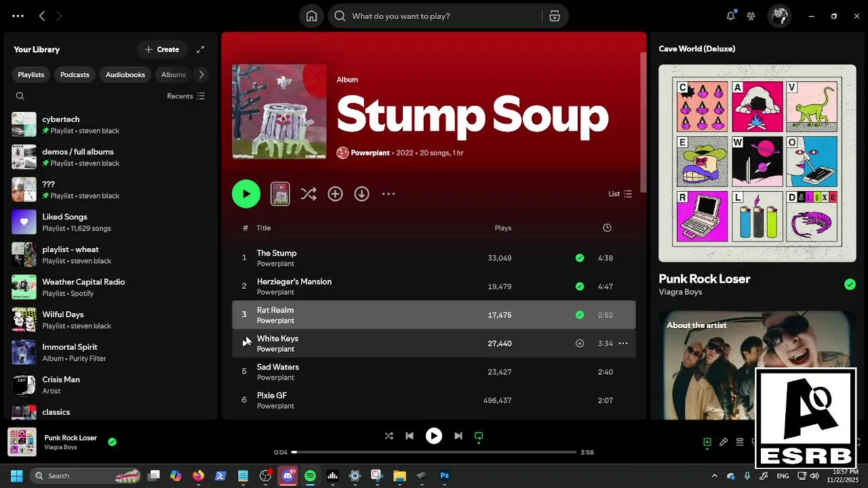Open the lyrics microphone icon
The image size is (868, 488).
point(724,442)
